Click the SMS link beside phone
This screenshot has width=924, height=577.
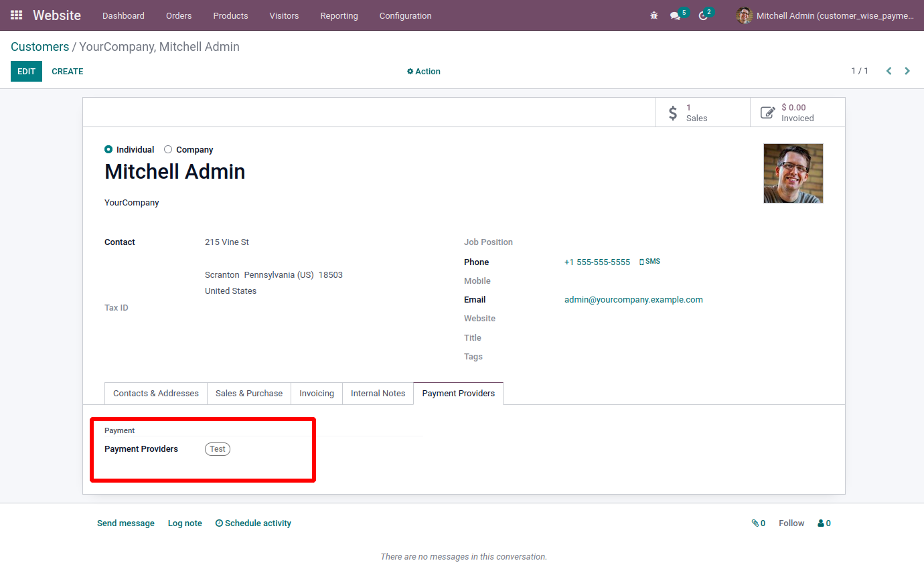(x=649, y=262)
